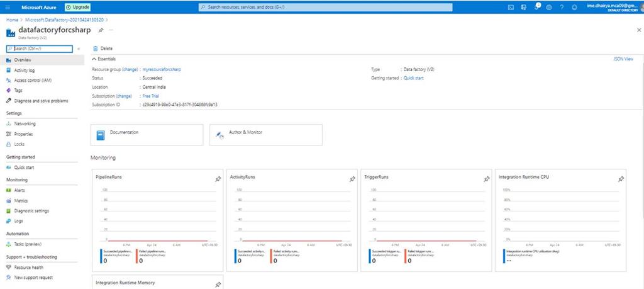Pin the PipelineRuns chart

pyautogui.click(x=218, y=179)
